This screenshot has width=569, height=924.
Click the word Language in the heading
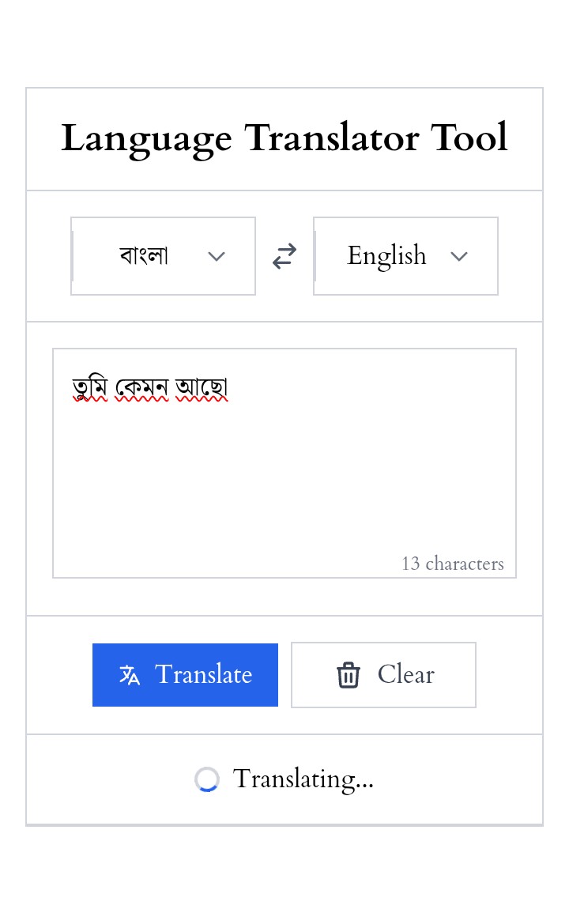(146, 138)
